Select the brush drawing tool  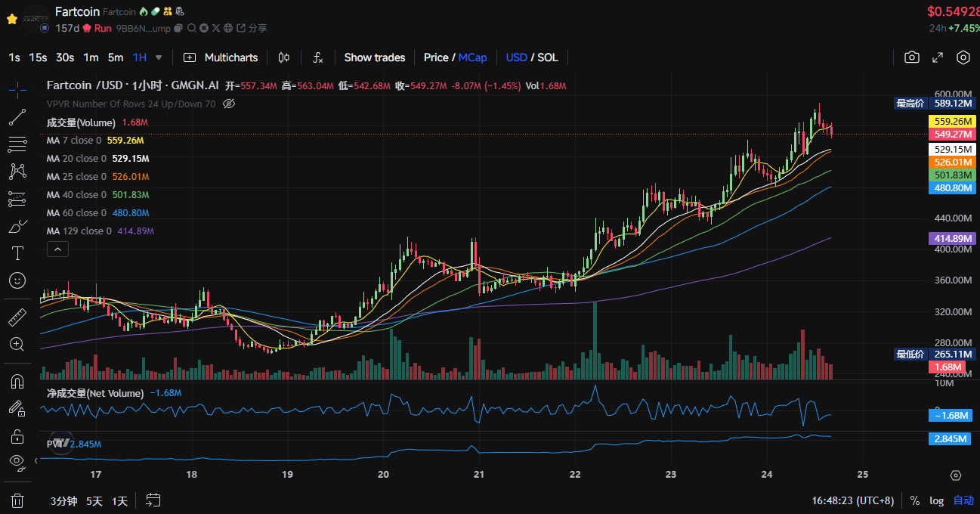point(17,226)
